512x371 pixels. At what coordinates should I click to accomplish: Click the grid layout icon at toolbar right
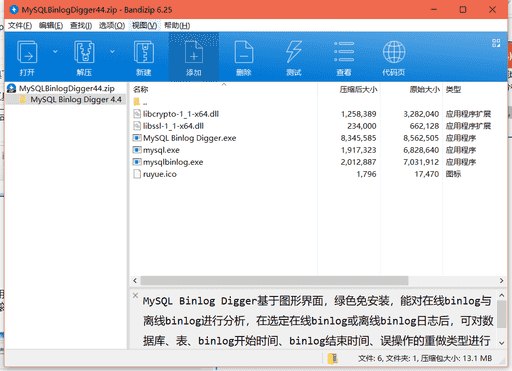(x=496, y=43)
